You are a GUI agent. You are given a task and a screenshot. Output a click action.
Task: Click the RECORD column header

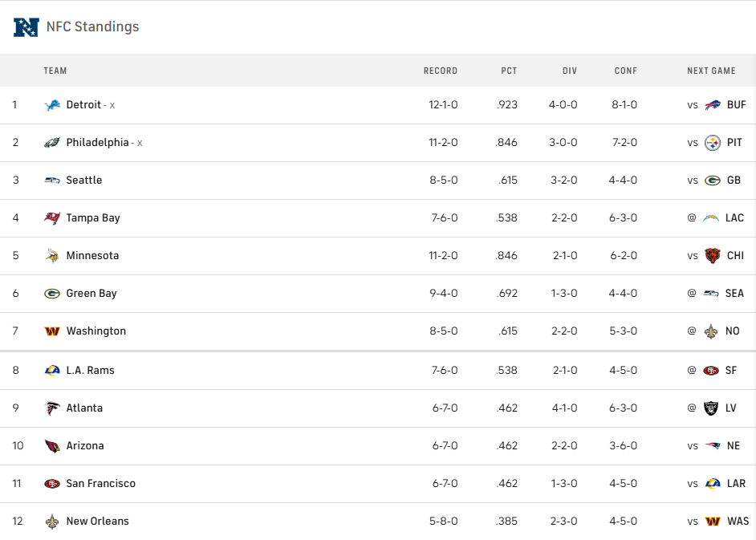coord(441,71)
